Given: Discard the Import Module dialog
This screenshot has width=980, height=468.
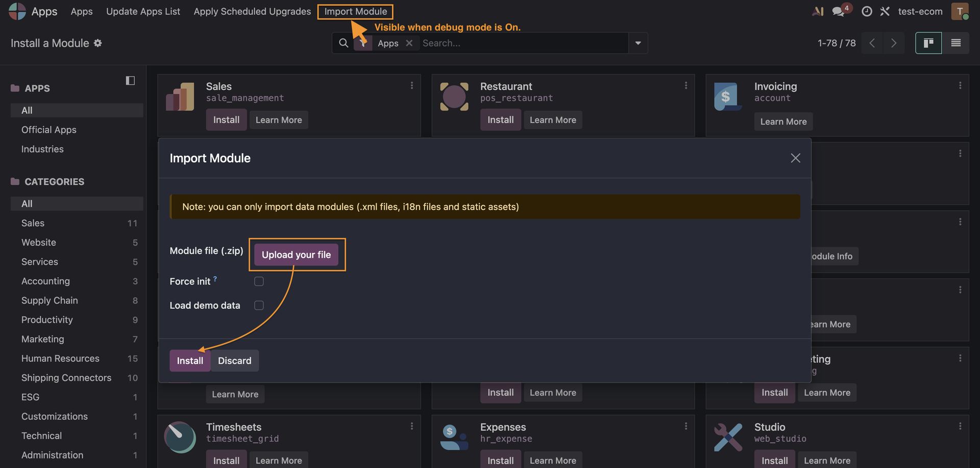Looking at the screenshot, I should coord(235,361).
